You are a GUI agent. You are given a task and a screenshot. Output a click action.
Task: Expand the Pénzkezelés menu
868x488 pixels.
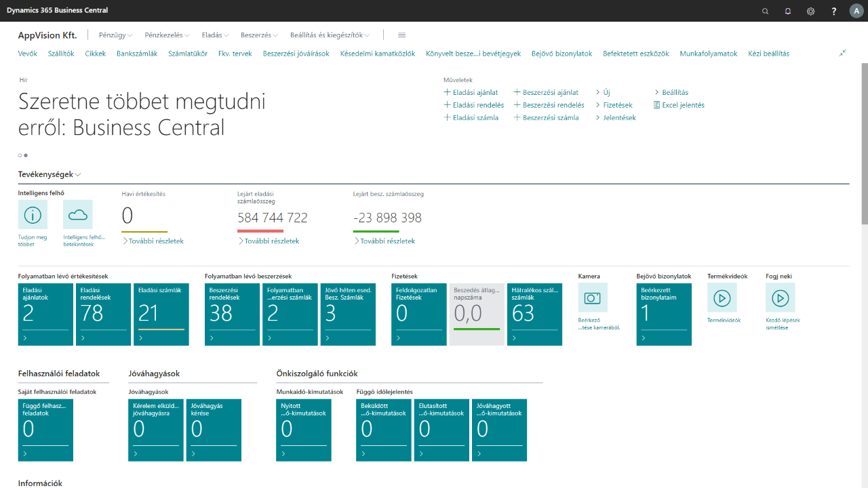coord(167,35)
